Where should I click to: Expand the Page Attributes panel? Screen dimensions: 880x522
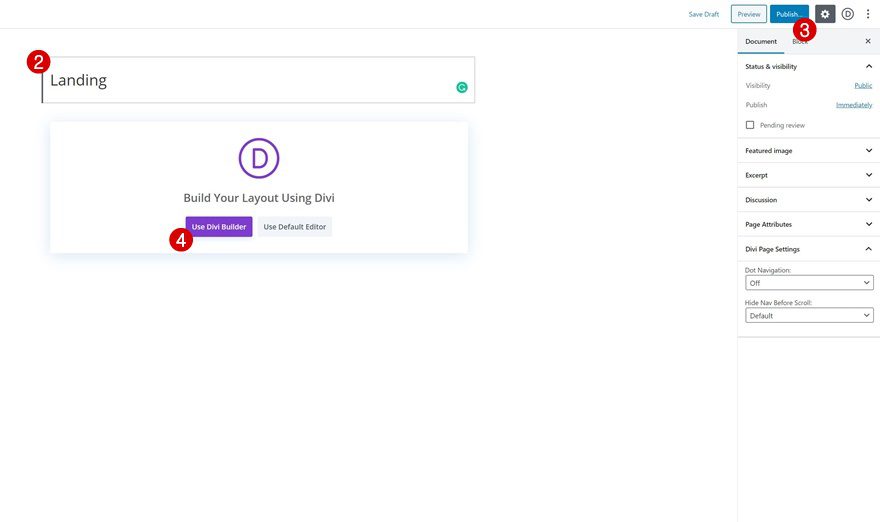[x=809, y=225]
